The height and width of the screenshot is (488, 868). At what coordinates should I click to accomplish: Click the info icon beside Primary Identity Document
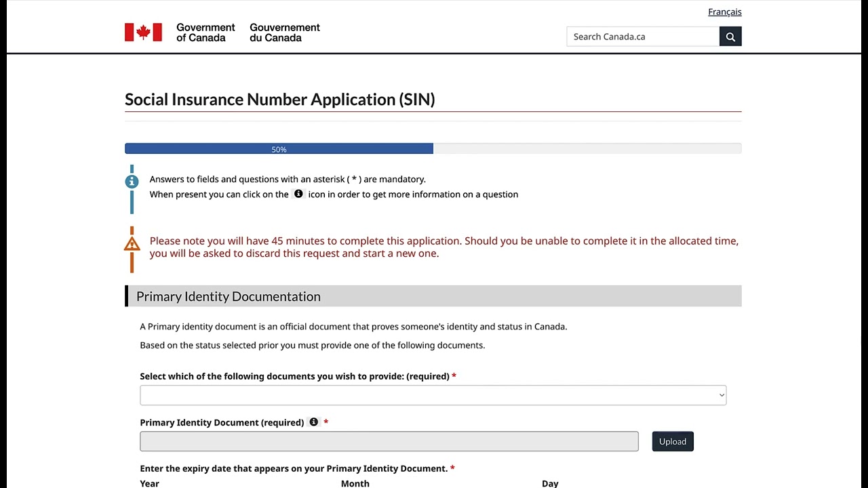313,422
